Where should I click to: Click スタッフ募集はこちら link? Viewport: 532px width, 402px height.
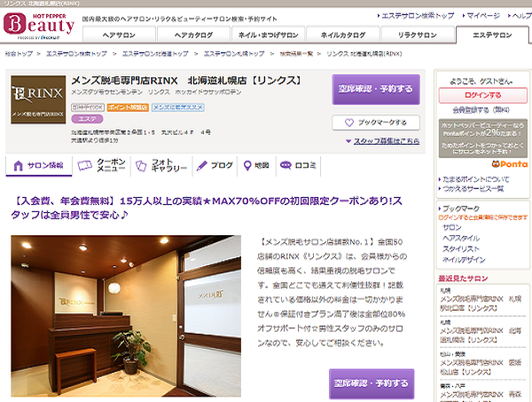387,141
